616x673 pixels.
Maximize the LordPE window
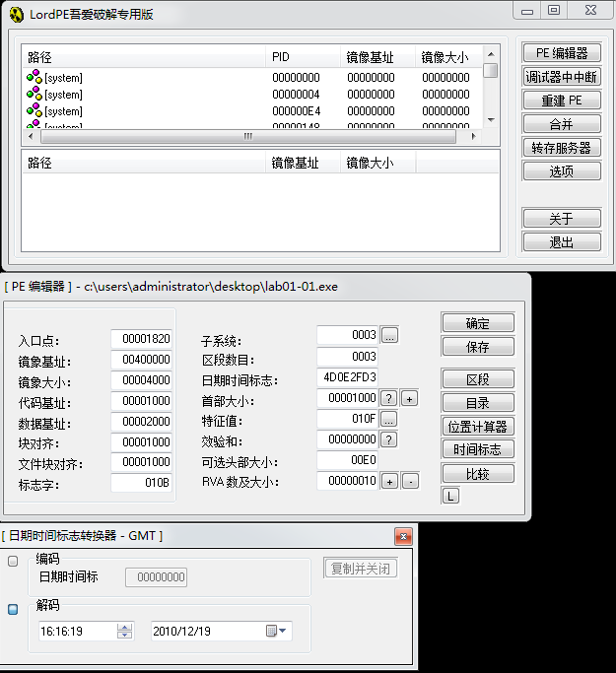pyautogui.click(x=554, y=10)
